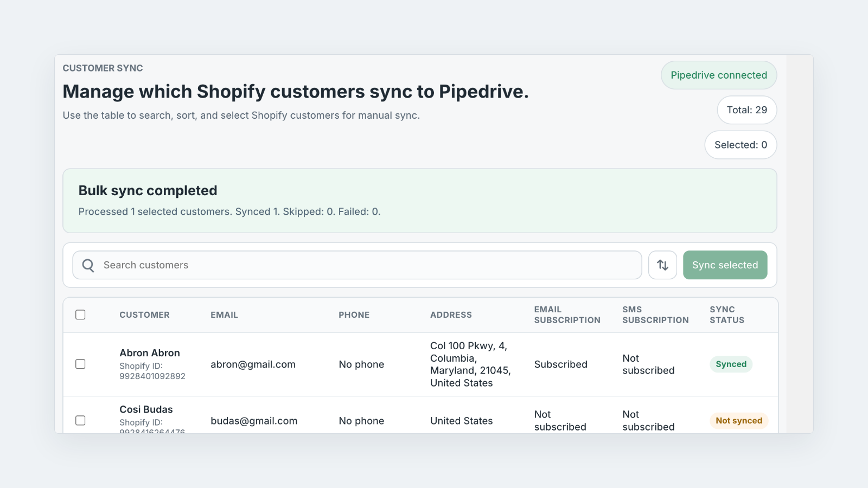Click the Total: 29 pill
Screen dimensions: 868x488
pyautogui.click(x=746, y=110)
